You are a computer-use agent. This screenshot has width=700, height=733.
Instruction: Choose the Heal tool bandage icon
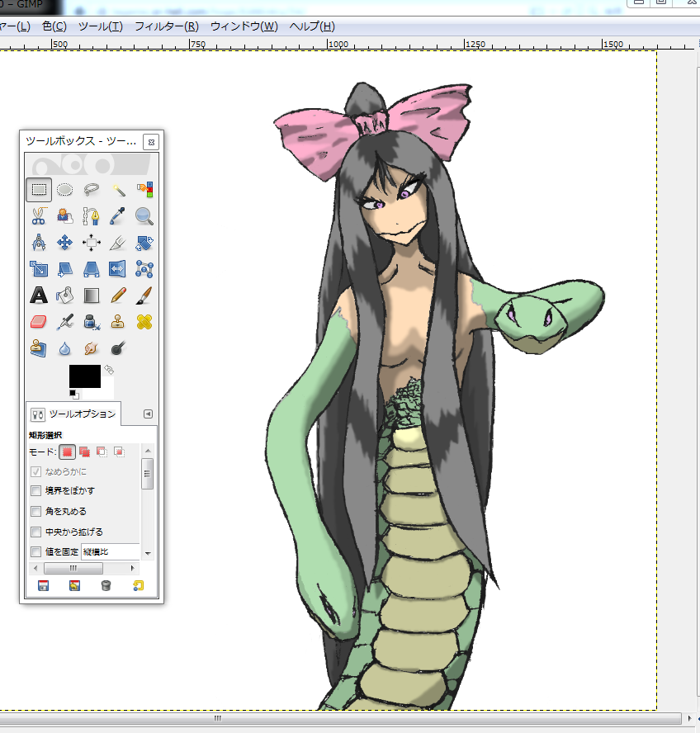(144, 321)
